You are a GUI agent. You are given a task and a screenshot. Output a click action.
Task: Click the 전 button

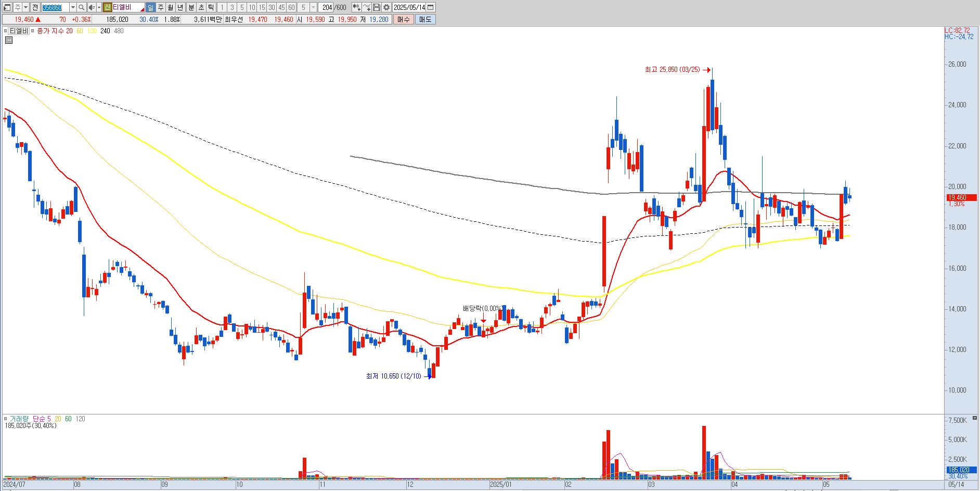click(35, 7)
